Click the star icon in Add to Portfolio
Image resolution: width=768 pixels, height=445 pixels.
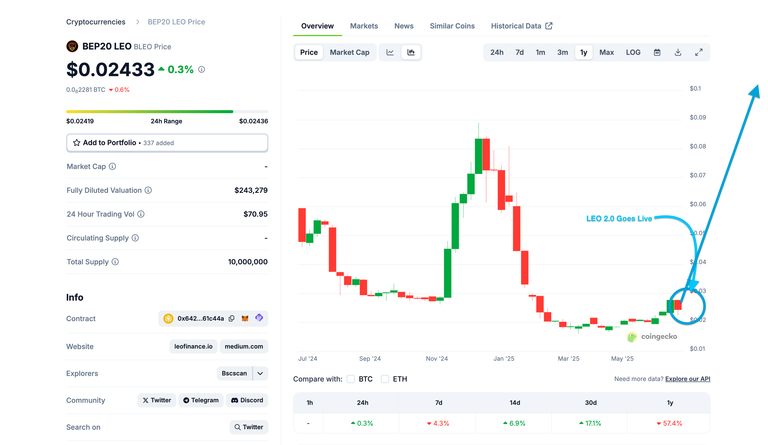(76, 143)
